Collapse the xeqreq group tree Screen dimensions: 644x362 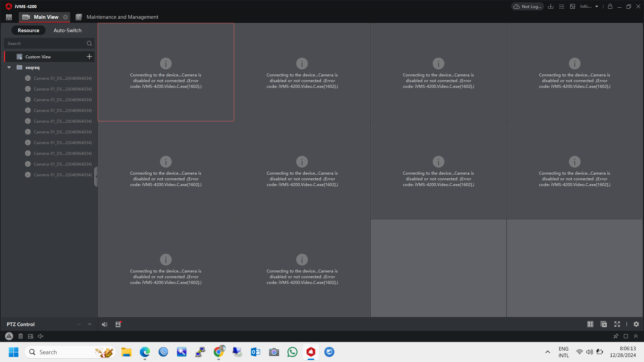pyautogui.click(x=9, y=67)
